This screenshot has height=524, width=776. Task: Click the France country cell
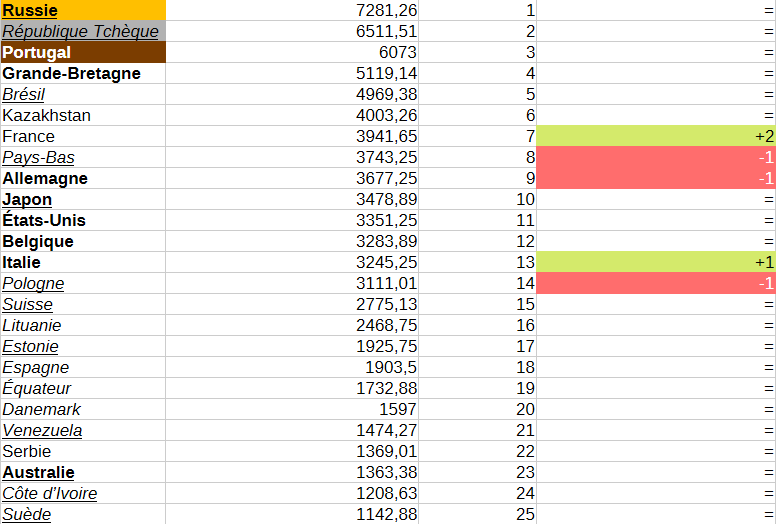tap(83, 136)
